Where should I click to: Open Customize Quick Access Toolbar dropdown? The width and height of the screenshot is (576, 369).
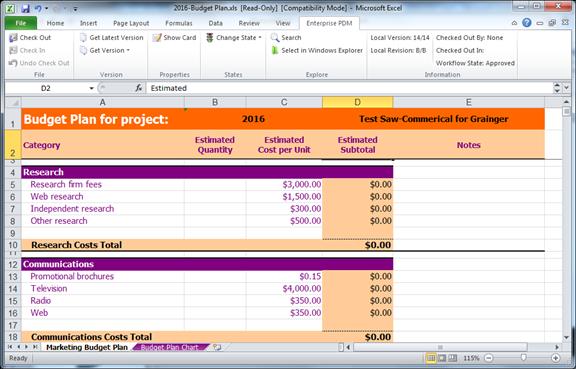[x=75, y=8]
